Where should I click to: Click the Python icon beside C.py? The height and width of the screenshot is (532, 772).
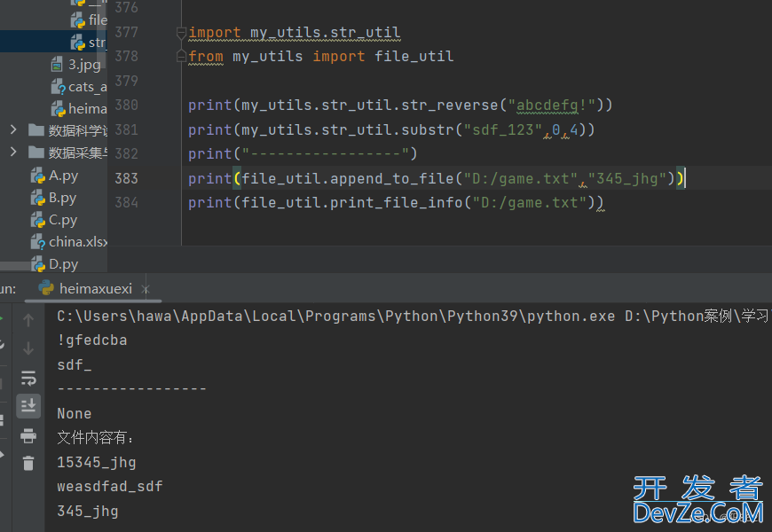(38, 220)
